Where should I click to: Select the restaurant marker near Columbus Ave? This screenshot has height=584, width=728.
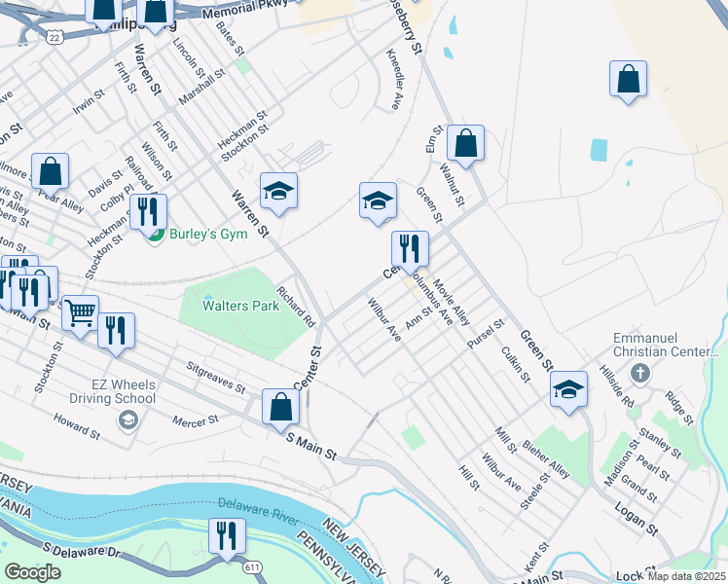click(410, 250)
